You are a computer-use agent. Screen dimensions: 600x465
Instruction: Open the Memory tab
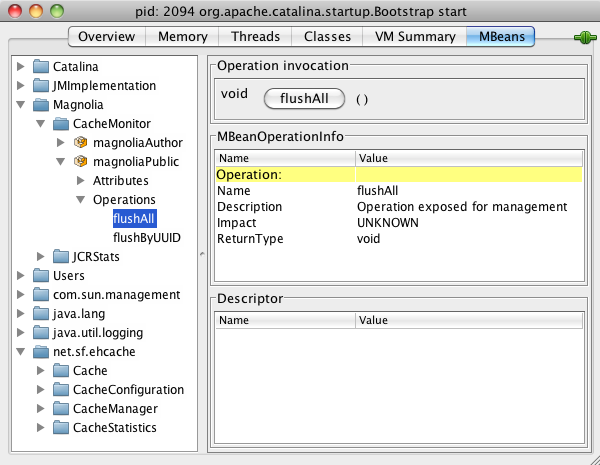[x=183, y=37]
